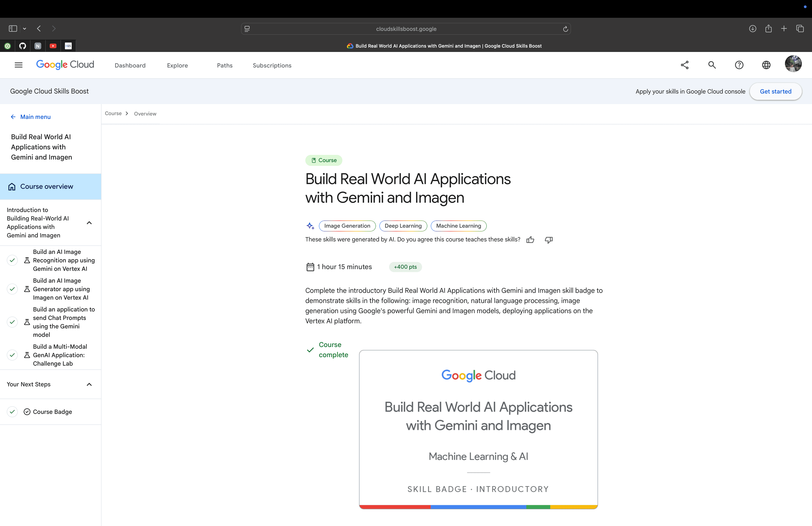The width and height of the screenshot is (812, 526).
Task: Click the Google Cloud Skills Boost heading
Action: 49,91
